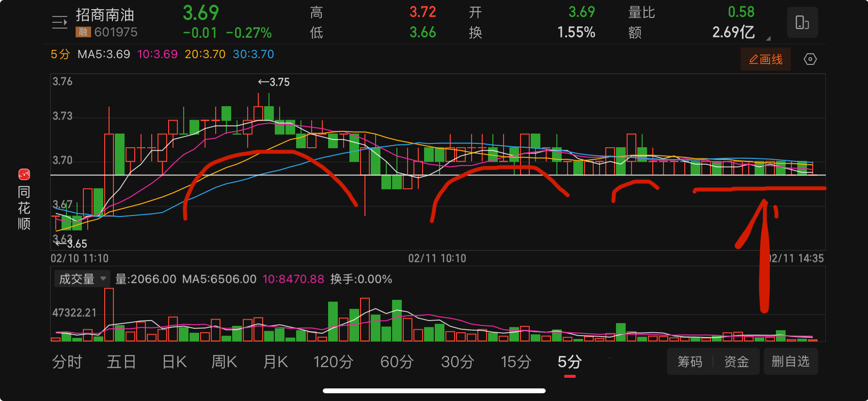Image resolution: width=868 pixels, height=401 pixels.
Task: Open the stock list menu icon
Action: (60, 22)
